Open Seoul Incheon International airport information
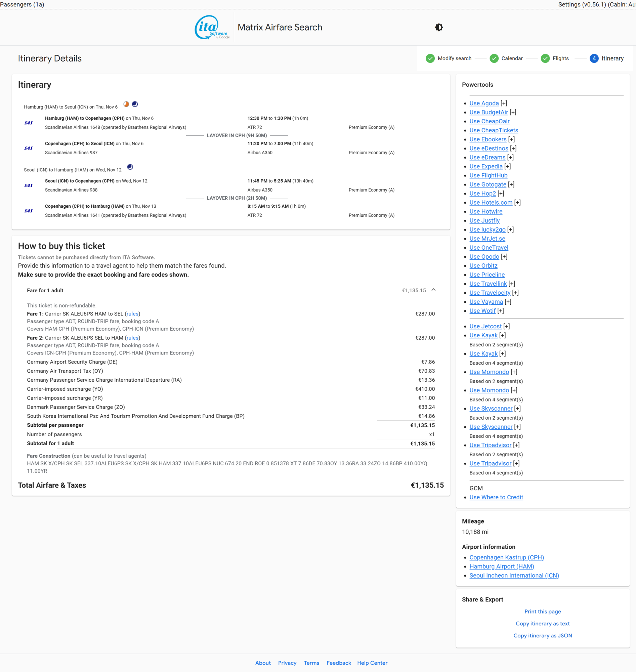636x672 pixels. pyautogui.click(x=514, y=575)
